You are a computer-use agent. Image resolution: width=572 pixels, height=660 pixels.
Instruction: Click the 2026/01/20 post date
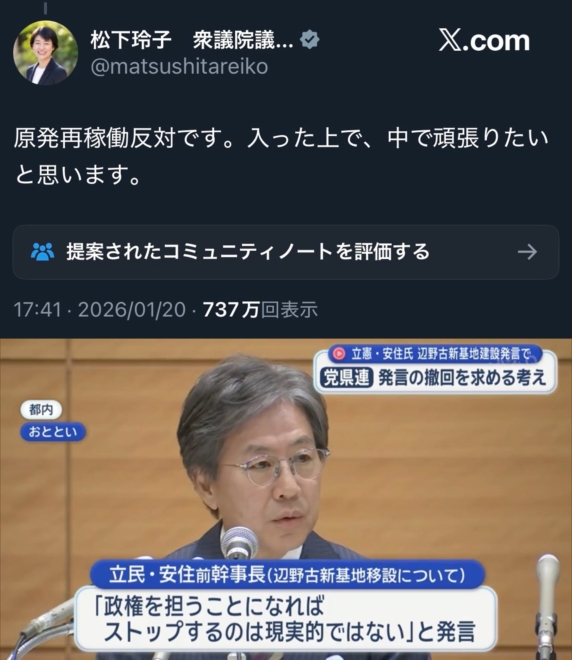[132, 310]
